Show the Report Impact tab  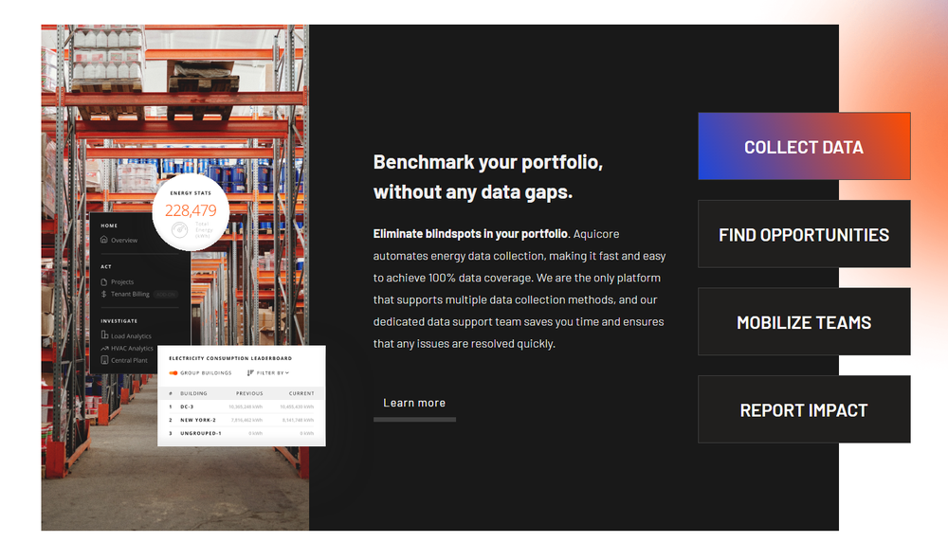tap(804, 409)
